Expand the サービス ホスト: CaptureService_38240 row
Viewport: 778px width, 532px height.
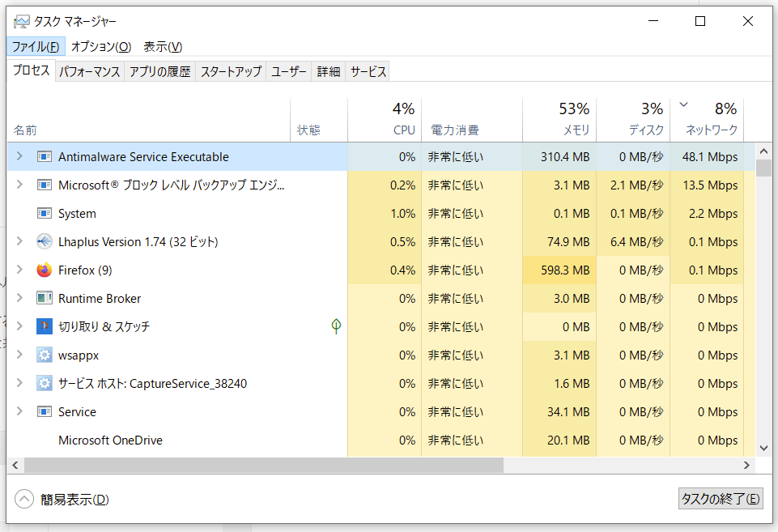(19, 383)
